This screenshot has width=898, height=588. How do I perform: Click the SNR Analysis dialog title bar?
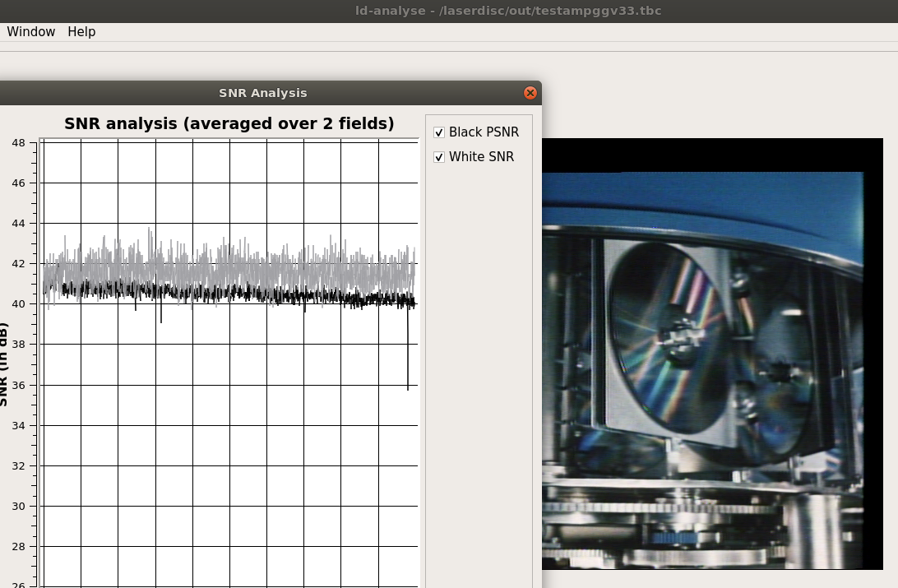pyautogui.click(x=263, y=93)
